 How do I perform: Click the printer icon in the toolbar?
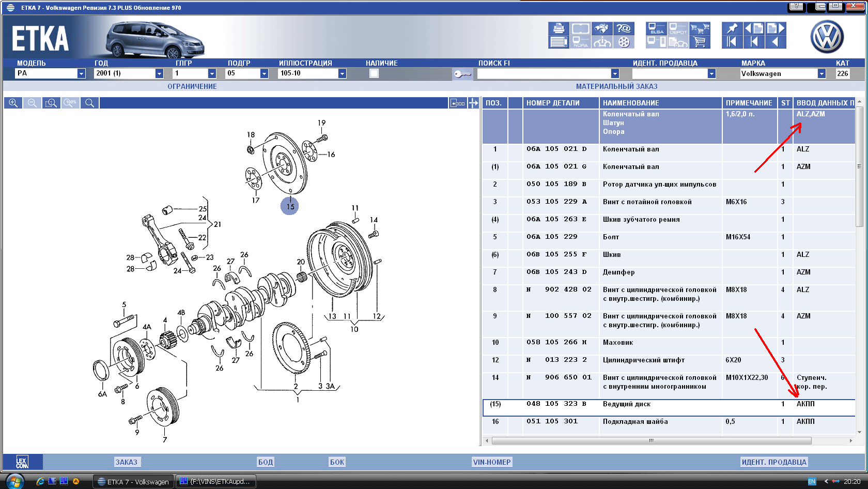coord(559,28)
